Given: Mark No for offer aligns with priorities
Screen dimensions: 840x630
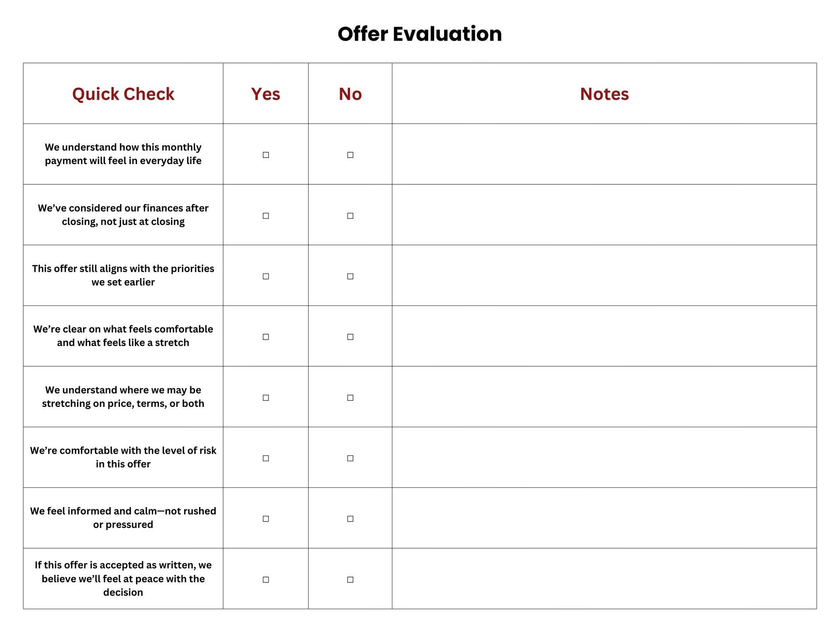Looking at the screenshot, I should coord(350,276).
